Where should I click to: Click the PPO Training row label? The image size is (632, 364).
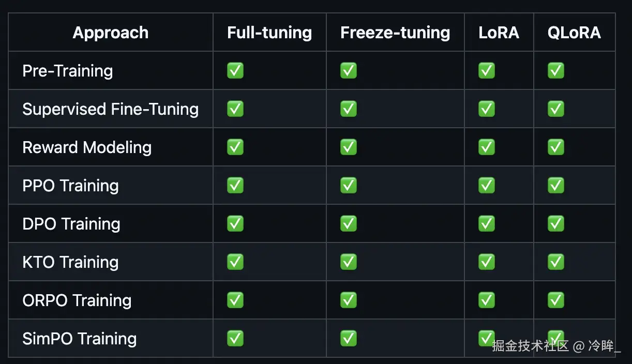point(71,186)
